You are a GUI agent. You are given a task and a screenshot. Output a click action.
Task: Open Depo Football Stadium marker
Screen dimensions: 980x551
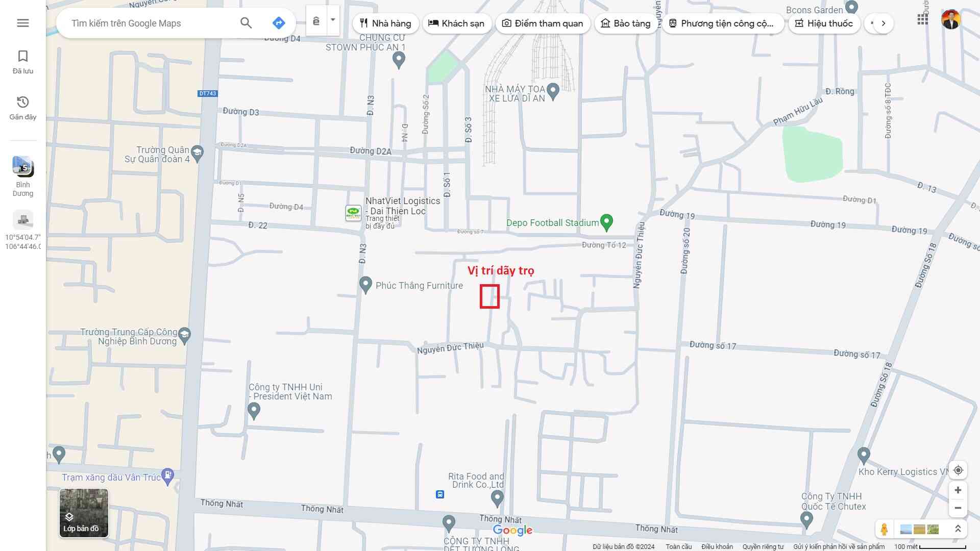tap(606, 221)
